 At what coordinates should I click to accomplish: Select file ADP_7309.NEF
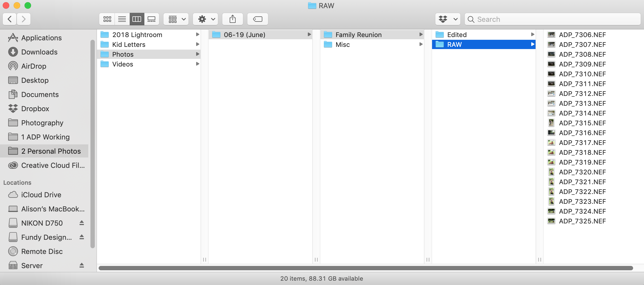[x=582, y=64]
